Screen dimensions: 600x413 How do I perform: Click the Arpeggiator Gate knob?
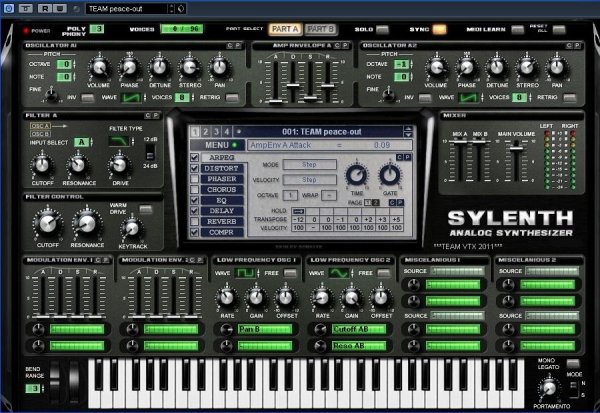click(x=390, y=175)
